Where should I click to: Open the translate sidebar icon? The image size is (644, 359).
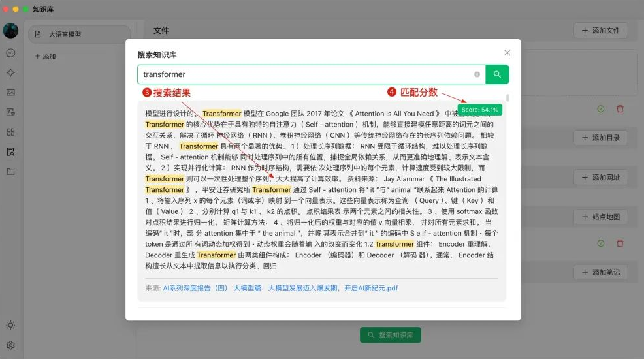tap(10, 112)
